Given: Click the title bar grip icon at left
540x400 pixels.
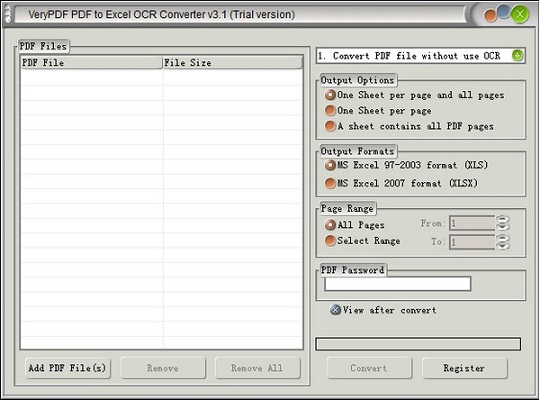Looking at the screenshot, I should [x=8, y=15].
